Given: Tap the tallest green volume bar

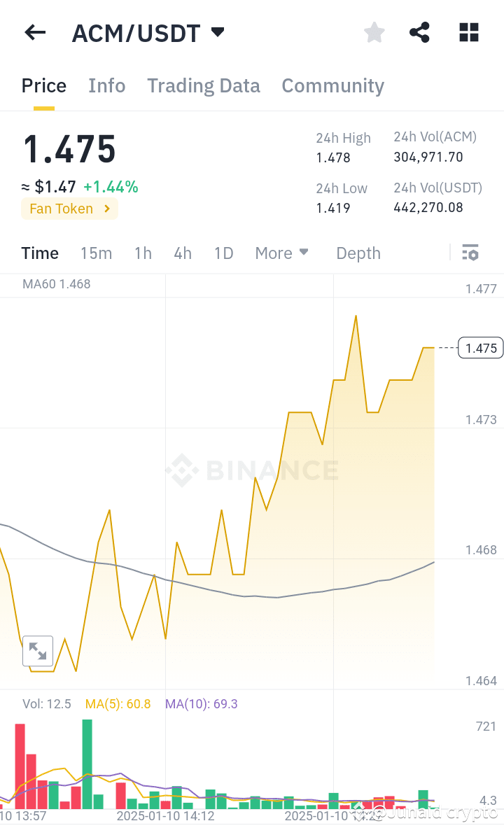Looking at the screenshot, I should point(87,763).
